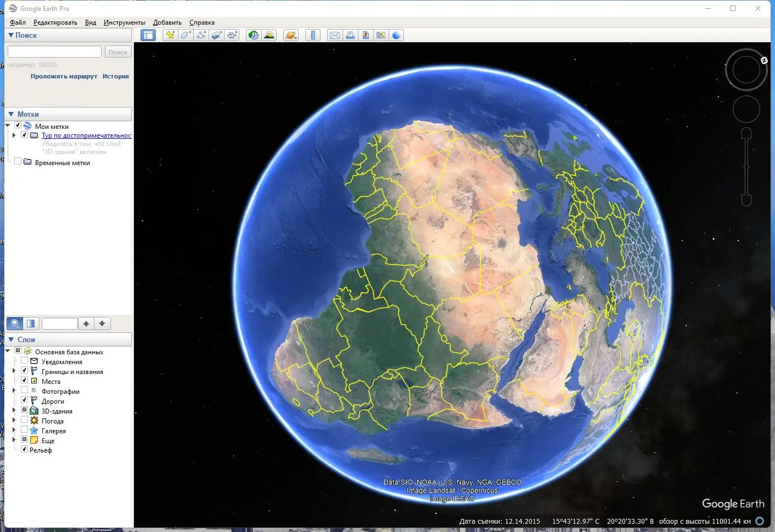This screenshot has height=532, width=775.
Task: Enable the Уведомления layer checkbox
Action: (x=25, y=360)
